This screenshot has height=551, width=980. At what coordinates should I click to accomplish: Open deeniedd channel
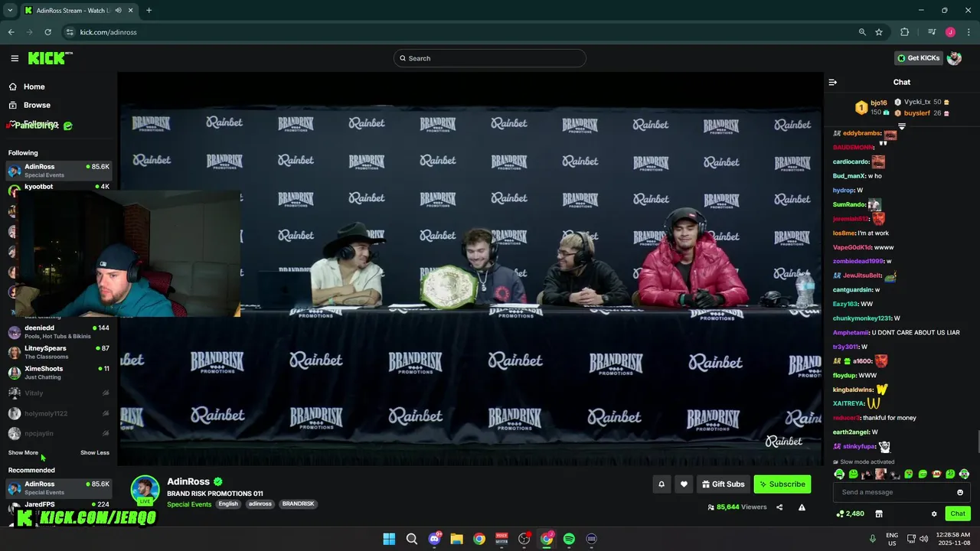tap(60, 331)
